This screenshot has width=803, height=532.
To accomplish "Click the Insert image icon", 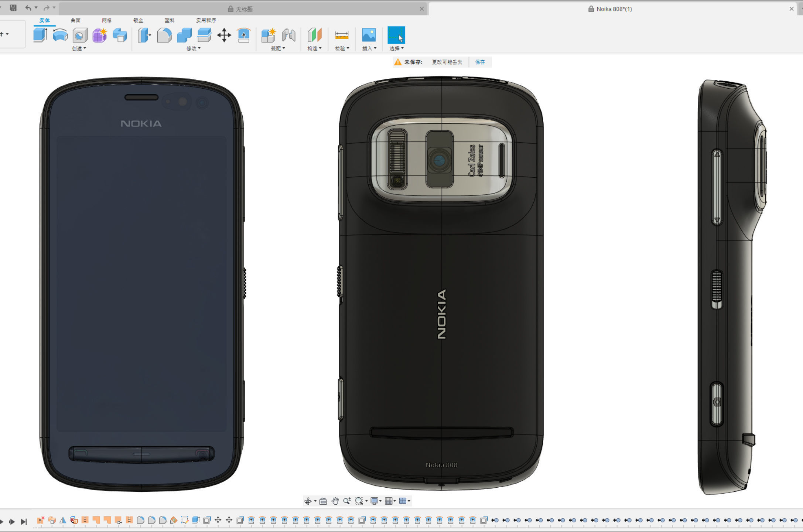I will (369, 35).
